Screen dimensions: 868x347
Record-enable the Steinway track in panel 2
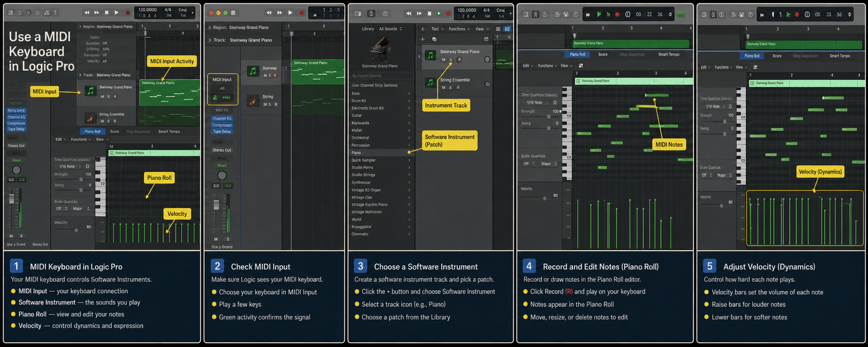pos(275,75)
